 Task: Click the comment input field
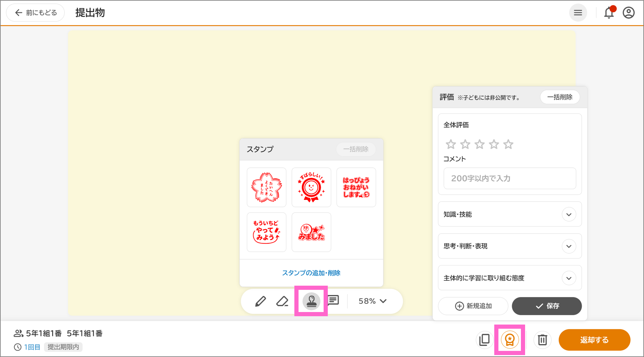pyautogui.click(x=509, y=179)
